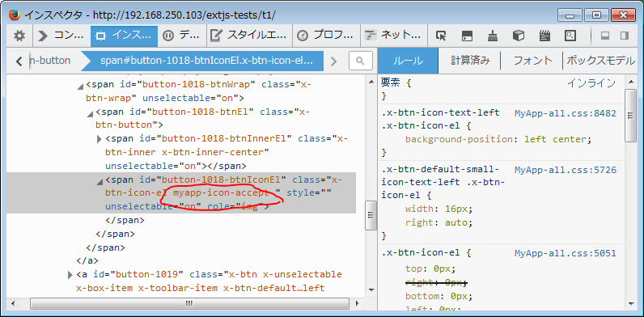Screen dimensions: 644x317
Task: Open the Network (ネット...) tab
Action: click(x=393, y=36)
